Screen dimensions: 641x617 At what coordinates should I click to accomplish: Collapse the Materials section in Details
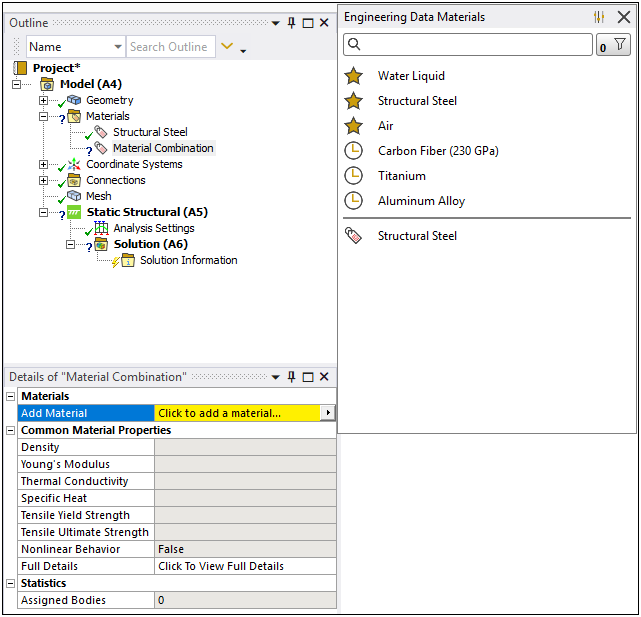12,397
